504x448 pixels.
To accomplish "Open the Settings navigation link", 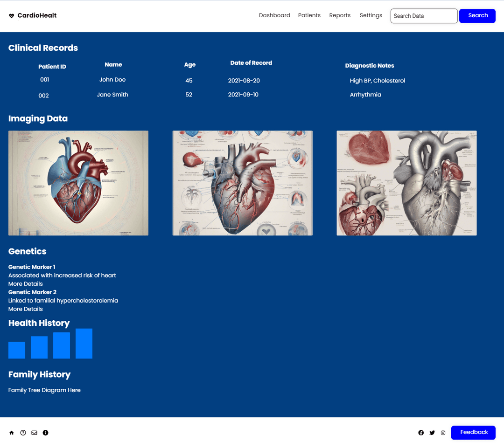I will pos(371,15).
